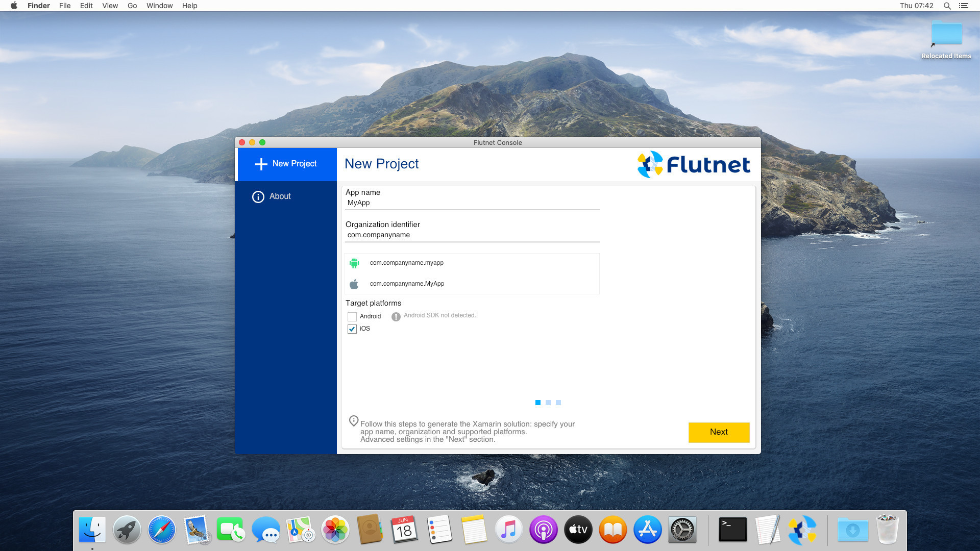The image size is (980, 551).
Task: Enable the Android target platform checkbox
Action: (352, 316)
